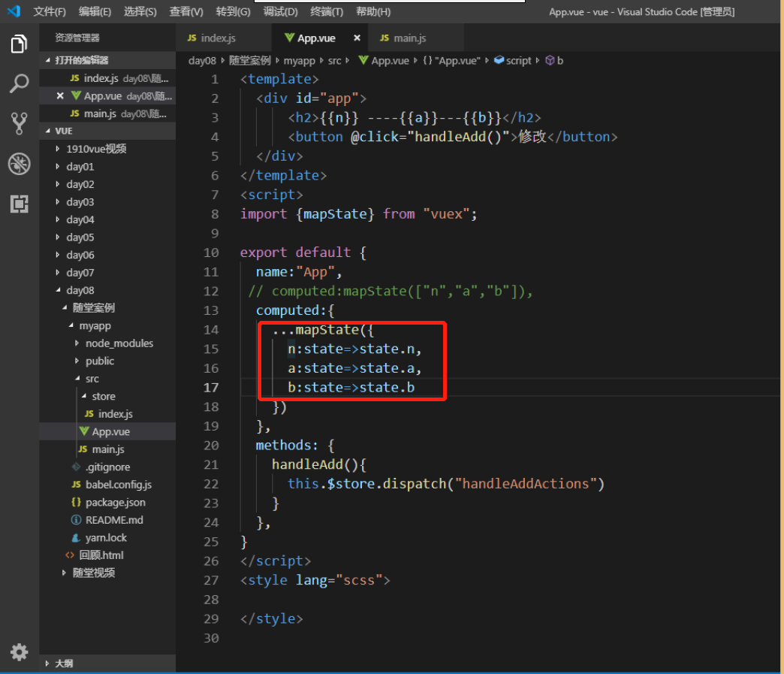The image size is (784, 674).
Task: Switch to the main.js editor tab
Action: [x=415, y=38]
